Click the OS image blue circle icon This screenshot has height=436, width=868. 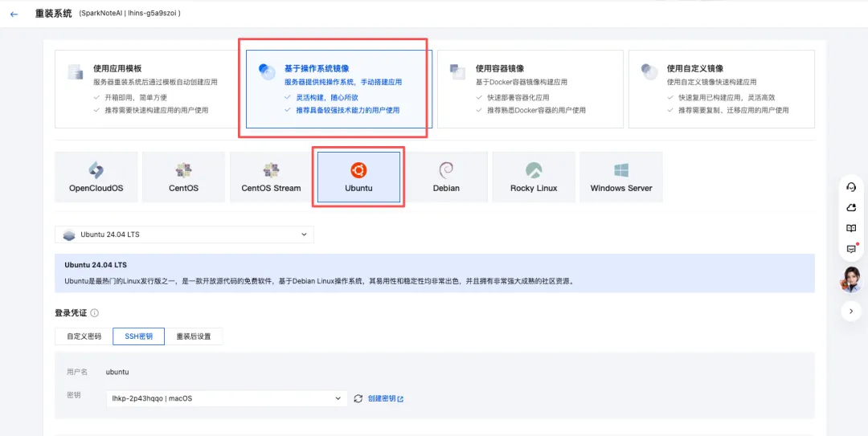pyautogui.click(x=267, y=72)
